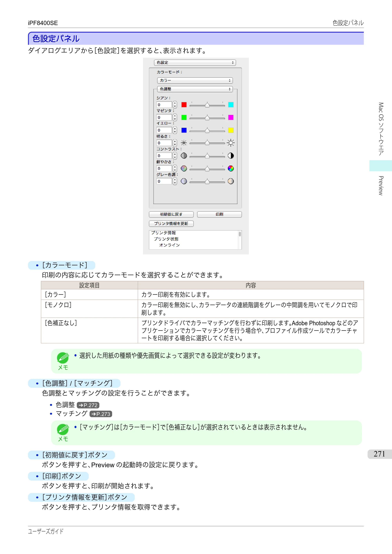Screen dimensions: 392x554
Task: Click the blue swatch beside Yellow slider
Action: (x=184, y=130)
